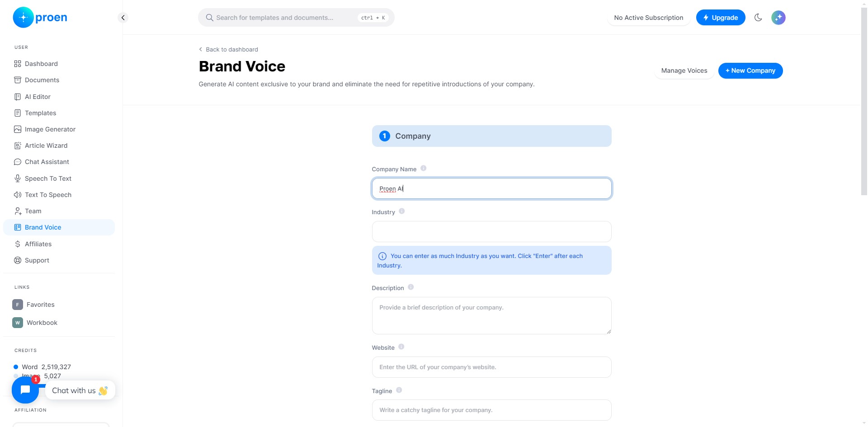Collapse the sidebar with the chevron button

coord(123,18)
